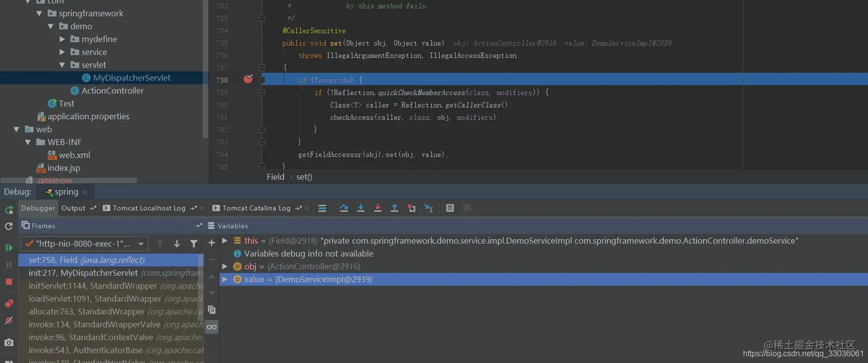The image size is (868, 363).
Task: Select MyDispatcherServlet in project tree
Action: point(131,78)
